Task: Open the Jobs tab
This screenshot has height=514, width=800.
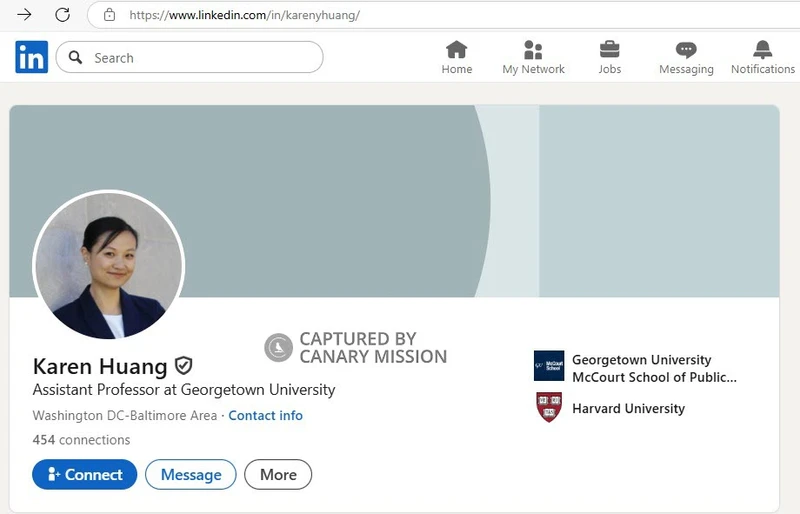Action: point(610,57)
